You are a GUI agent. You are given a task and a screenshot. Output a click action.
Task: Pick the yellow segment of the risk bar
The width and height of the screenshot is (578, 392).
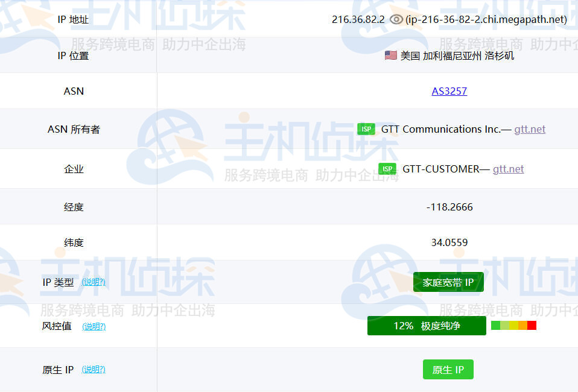[x=513, y=326]
